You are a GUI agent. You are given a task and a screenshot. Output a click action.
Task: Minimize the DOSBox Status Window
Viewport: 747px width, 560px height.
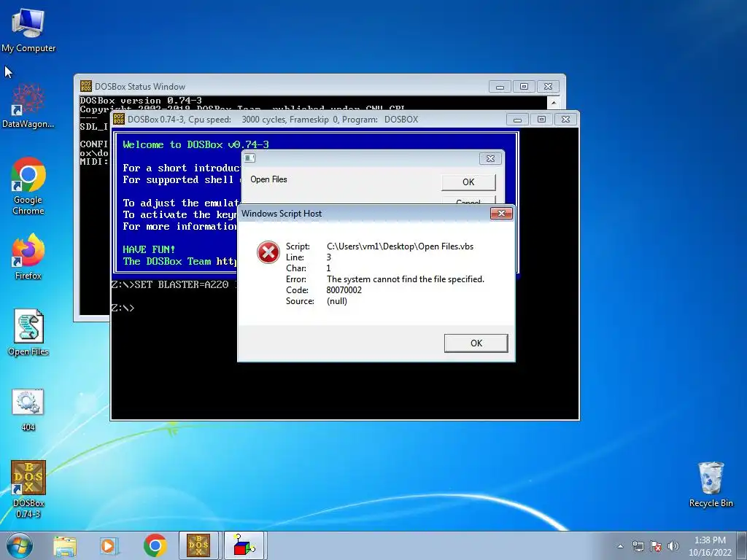[500, 87]
